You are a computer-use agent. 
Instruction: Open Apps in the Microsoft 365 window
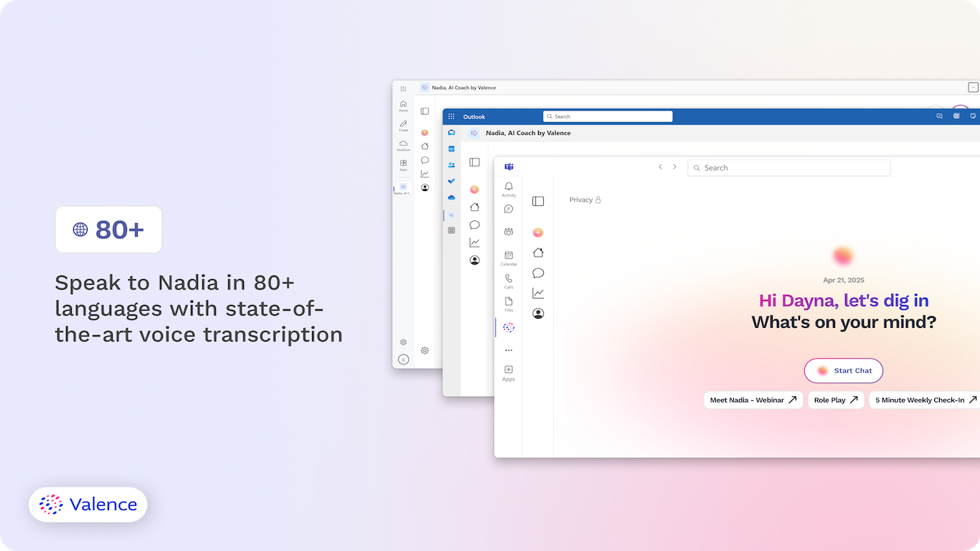point(403,165)
